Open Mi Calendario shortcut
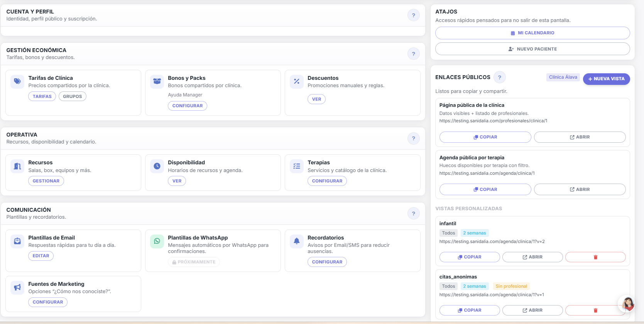644x324 pixels. pyautogui.click(x=532, y=33)
